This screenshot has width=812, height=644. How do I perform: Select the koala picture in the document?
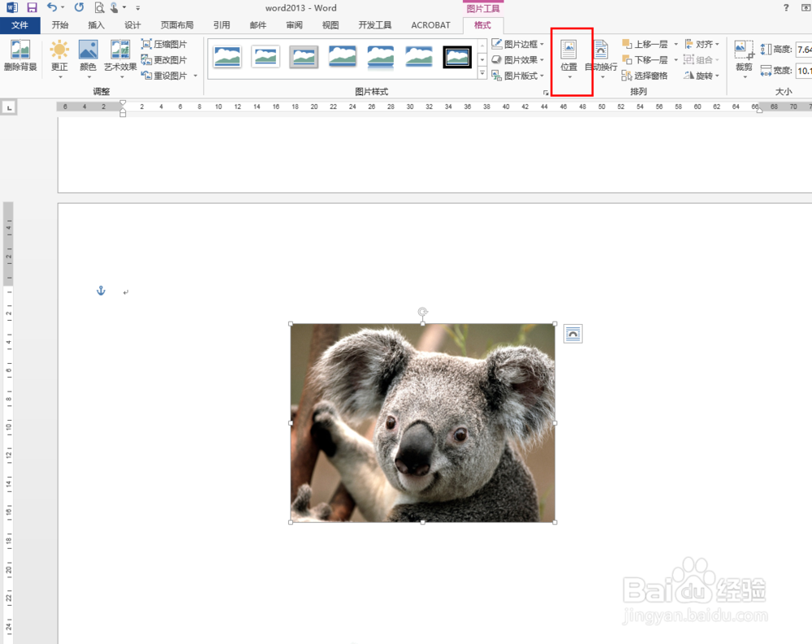point(422,423)
